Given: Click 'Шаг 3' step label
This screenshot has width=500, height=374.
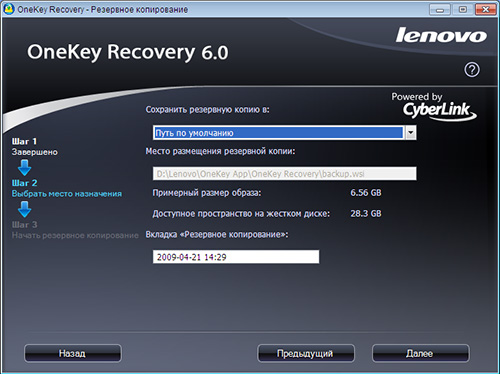Looking at the screenshot, I should [x=24, y=225].
